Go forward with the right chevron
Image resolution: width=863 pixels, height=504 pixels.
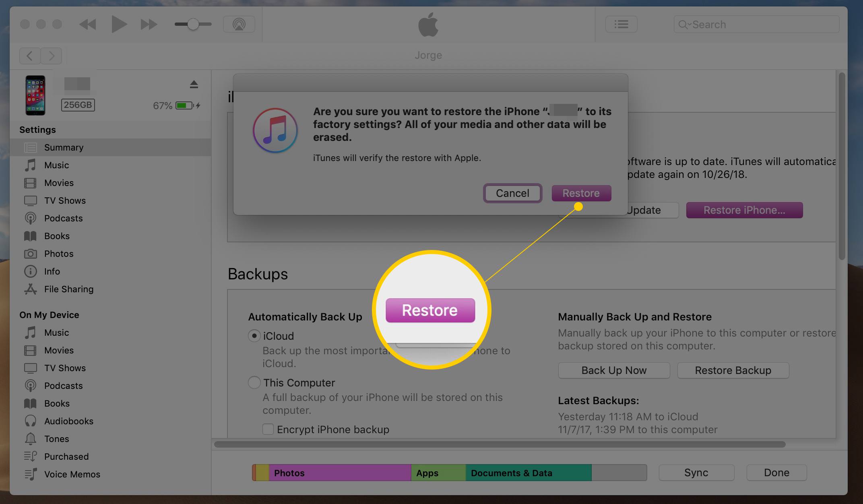point(51,56)
